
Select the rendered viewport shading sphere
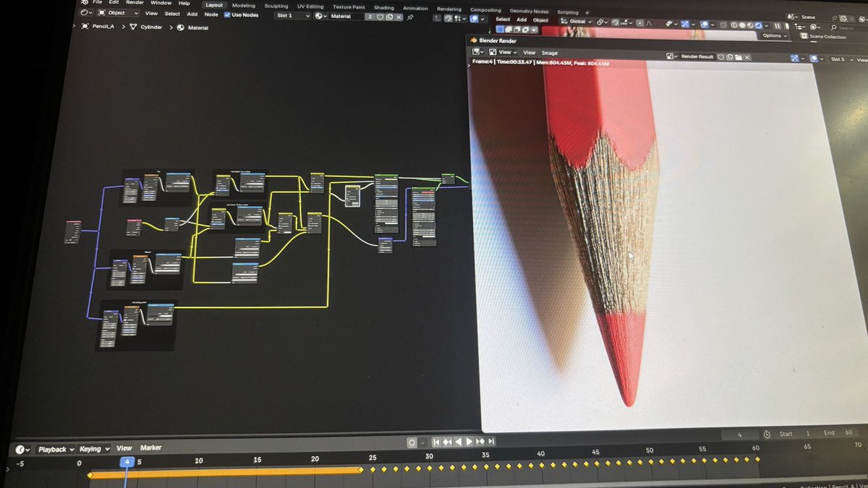pyautogui.click(x=758, y=25)
